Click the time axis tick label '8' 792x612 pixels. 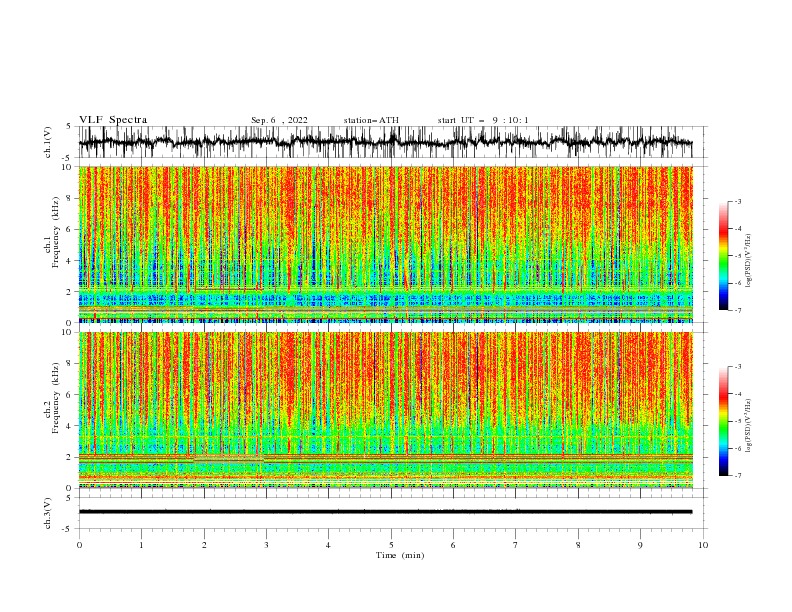(x=578, y=545)
